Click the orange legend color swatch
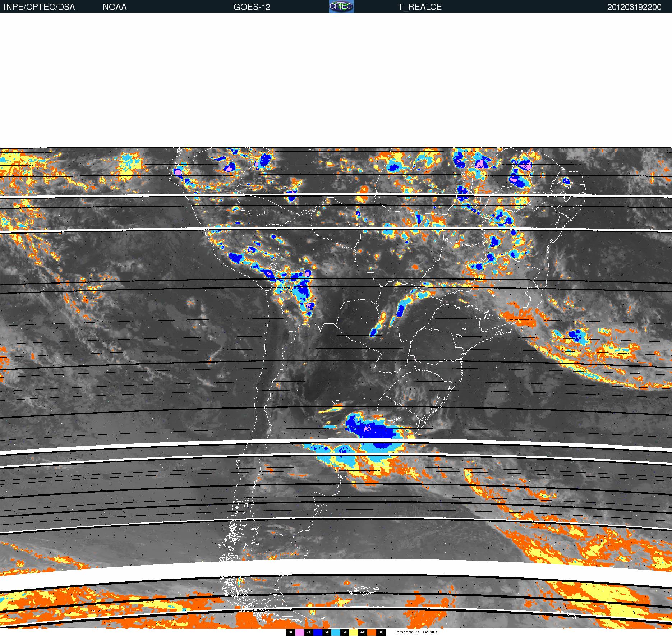The width and height of the screenshot is (672, 636). 372,632
